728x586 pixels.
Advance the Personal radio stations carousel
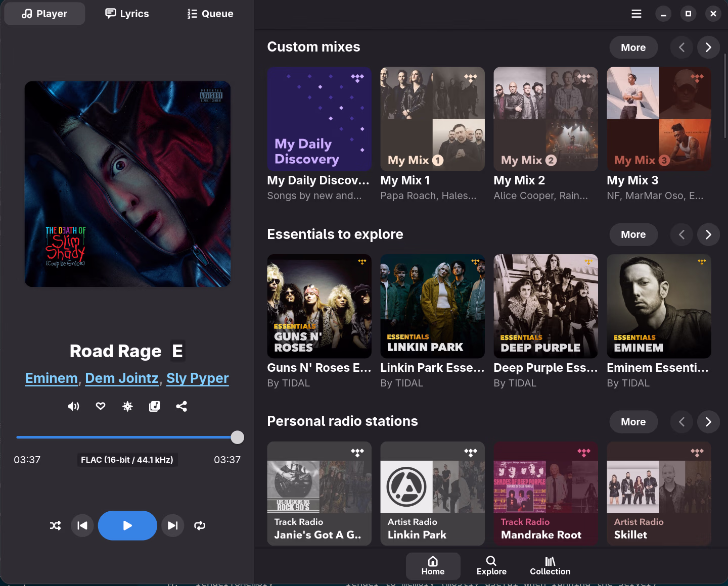pos(708,422)
